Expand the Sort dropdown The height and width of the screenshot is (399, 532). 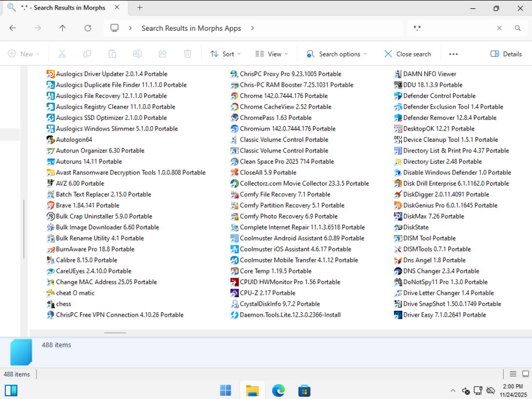click(225, 54)
